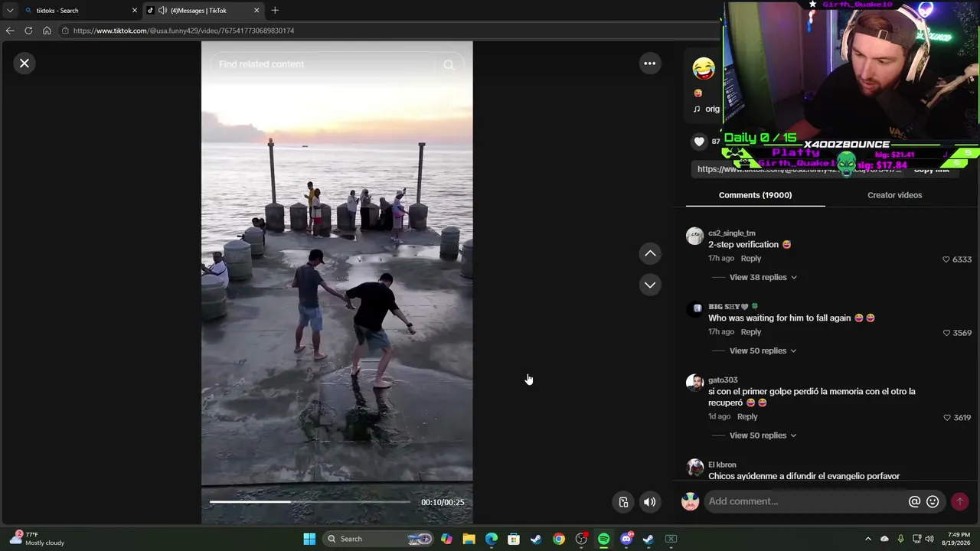Go to the browser home page
The width and height of the screenshot is (980, 551).
coord(47,31)
